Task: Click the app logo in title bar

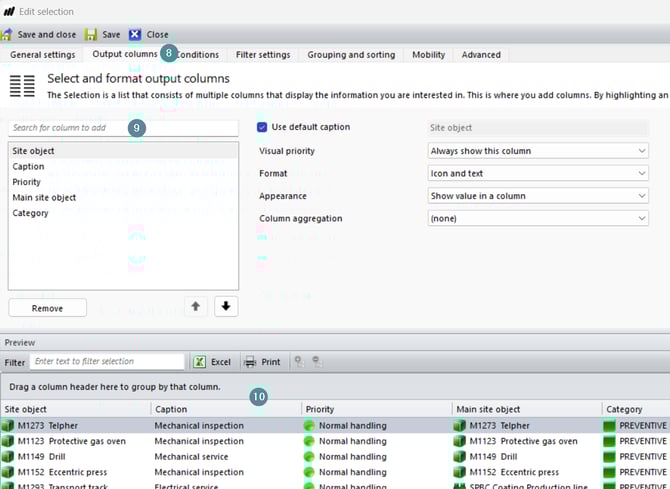Action: click(x=9, y=12)
